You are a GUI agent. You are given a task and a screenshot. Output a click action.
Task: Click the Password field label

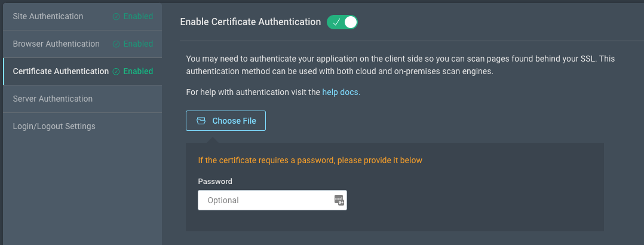(x=215, y=181)
